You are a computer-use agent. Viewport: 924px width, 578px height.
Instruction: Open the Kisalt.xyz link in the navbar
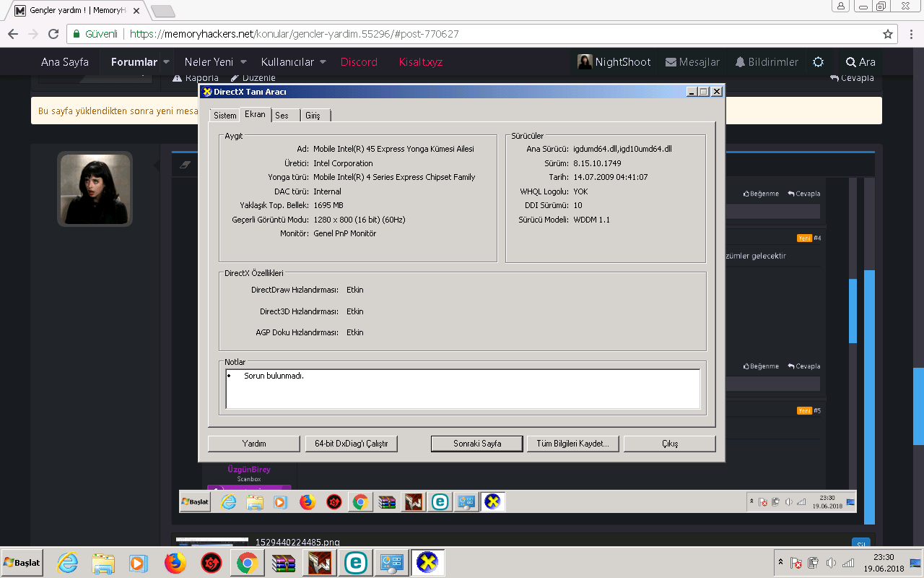point(421,62)
